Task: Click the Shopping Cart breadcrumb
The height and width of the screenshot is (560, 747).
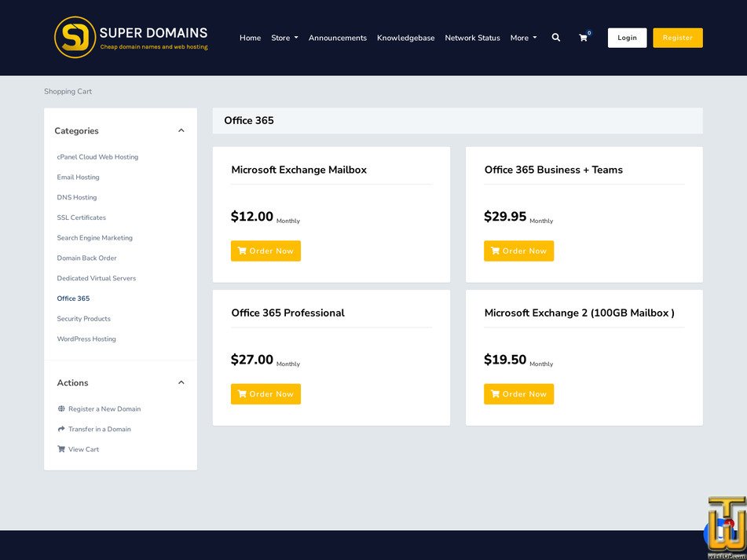Action: pyautogui.click(x=68, y=91)
